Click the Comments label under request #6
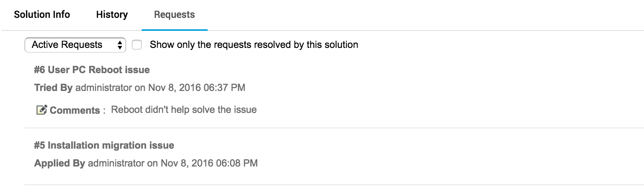This screenshot has width=644, height=186. tap(75, 110)
